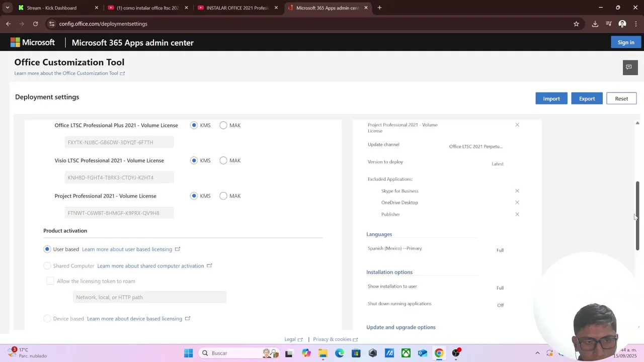This screenshot has height=362, width=644.
Task: Jump to Languages section in summary
Action: tap(379, 234)
